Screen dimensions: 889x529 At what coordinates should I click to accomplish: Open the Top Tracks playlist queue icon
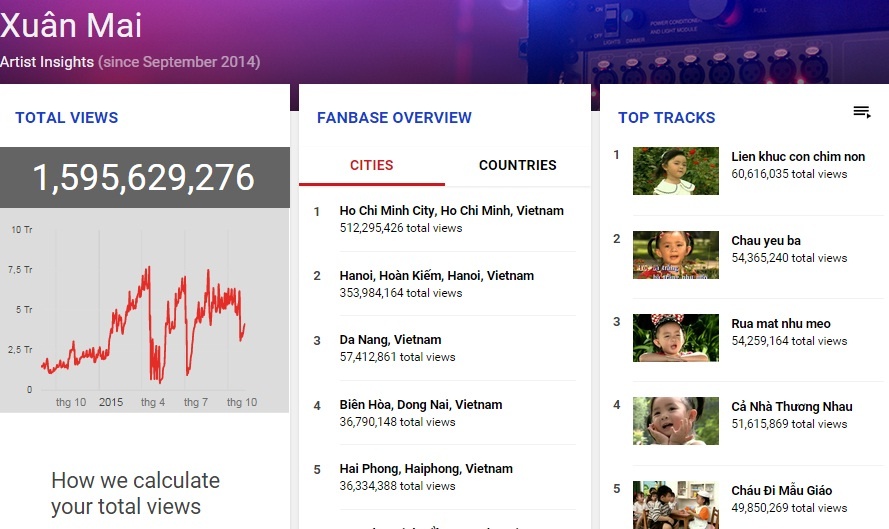tap(861, 112)
